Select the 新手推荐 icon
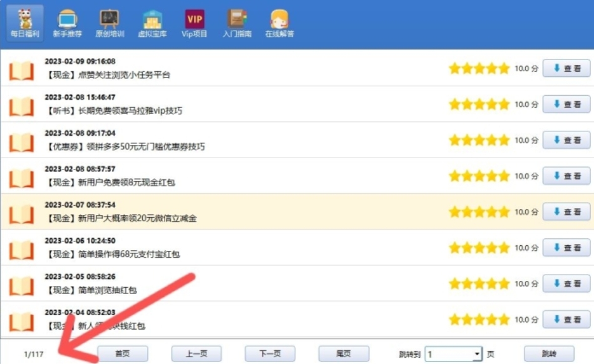Screen dimensions: 594x364 [67, 17]
